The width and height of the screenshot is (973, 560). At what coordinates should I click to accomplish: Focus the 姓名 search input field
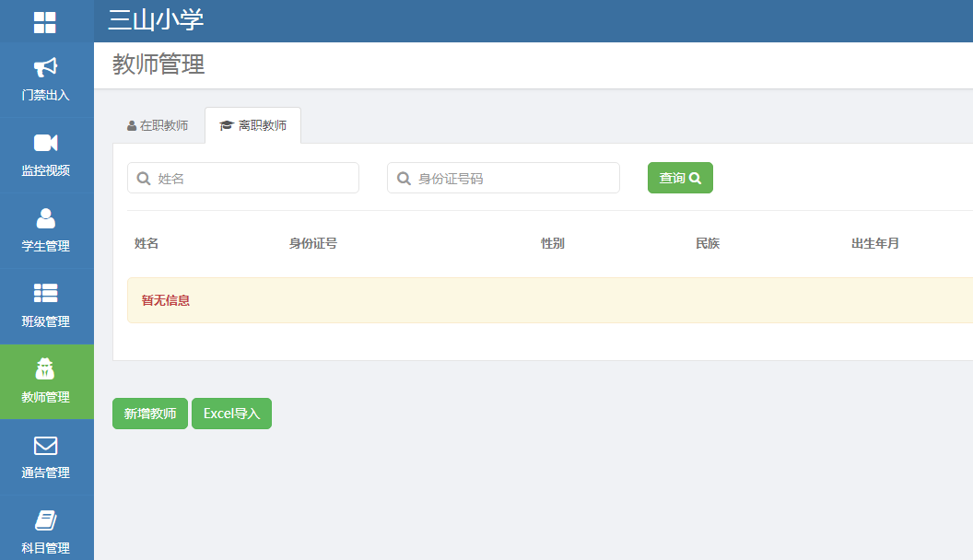pyautogui.click(x=253, y=178)
